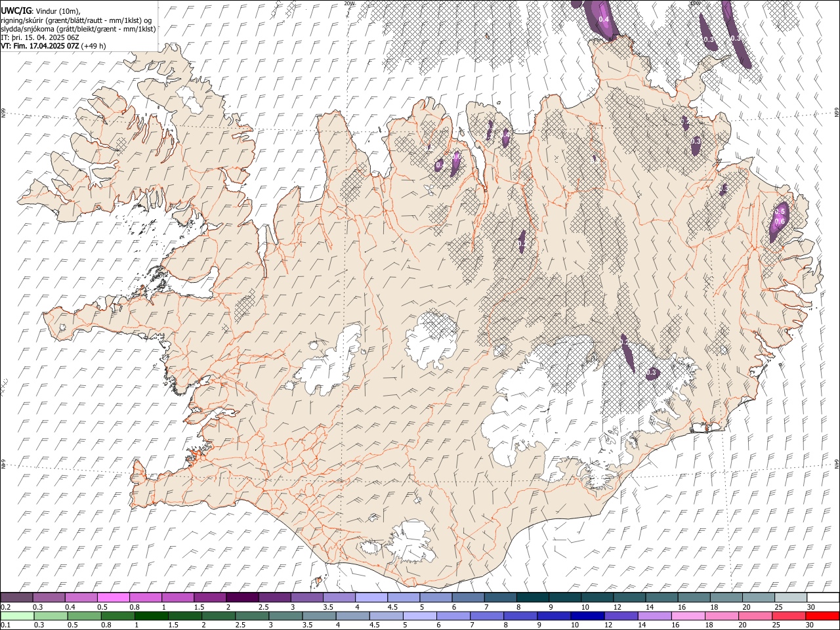Pick violet rain swatch between 14 and 16
The image size is (840, 630).
click(x=654, y=616)
